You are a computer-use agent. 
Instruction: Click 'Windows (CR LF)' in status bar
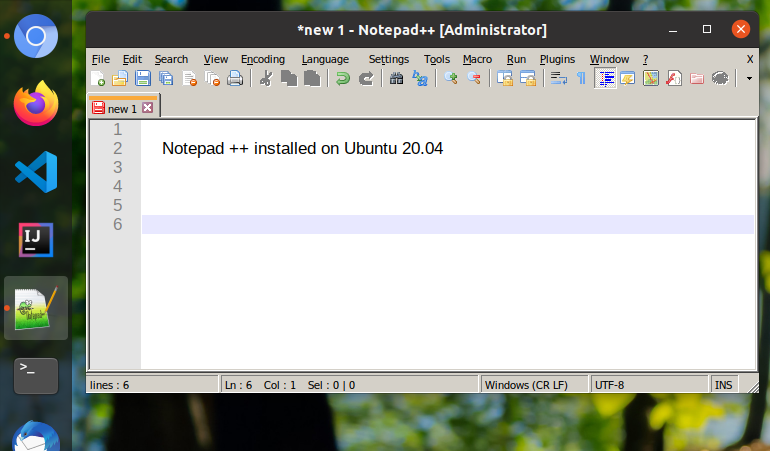pyautogui.click(x=534, y=385)
